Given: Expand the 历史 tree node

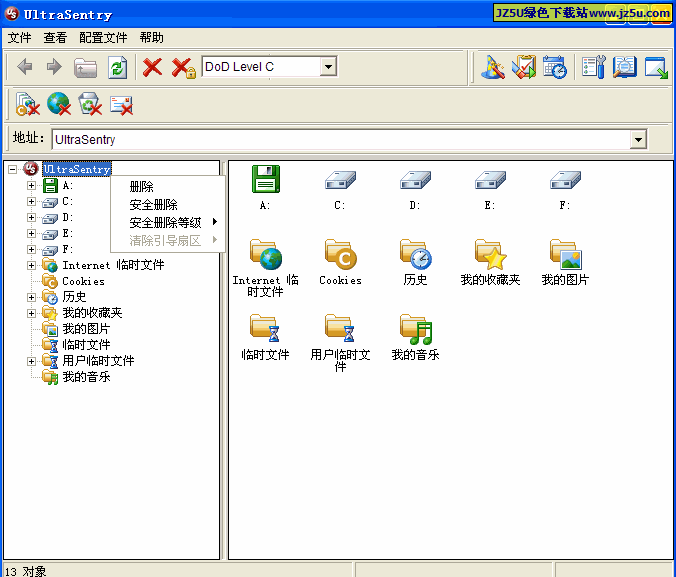Looking at the screenshot, I should coord(31,297).
